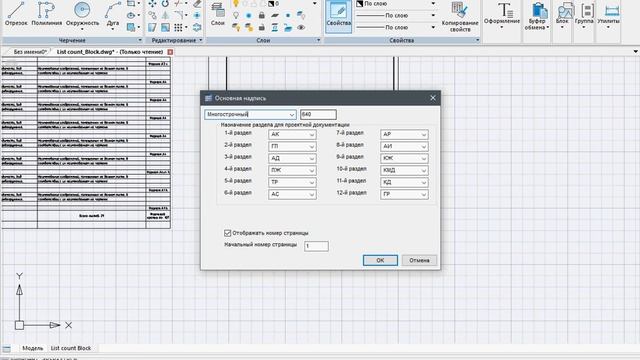Close the Основная надпись dialog

pyautogui.click(x=433, y=98)
